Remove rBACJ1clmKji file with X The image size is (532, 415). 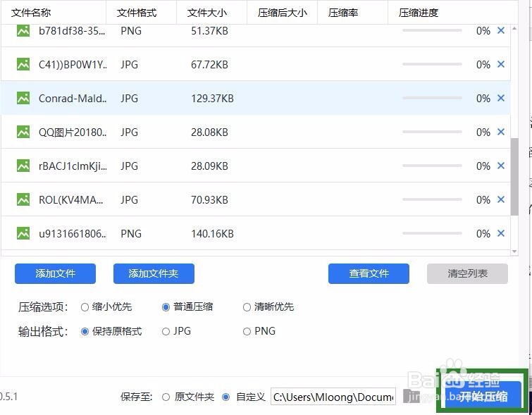(x=501, y=166)
